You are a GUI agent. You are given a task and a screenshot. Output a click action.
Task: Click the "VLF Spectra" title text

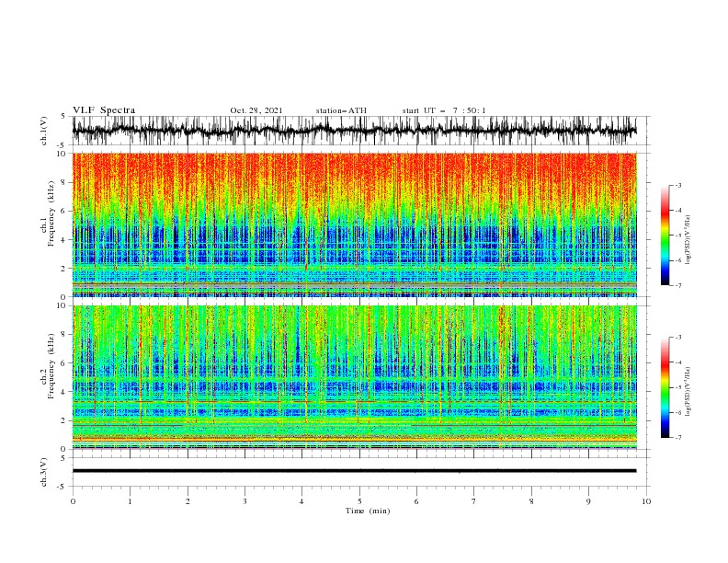[x=104, y=110]
